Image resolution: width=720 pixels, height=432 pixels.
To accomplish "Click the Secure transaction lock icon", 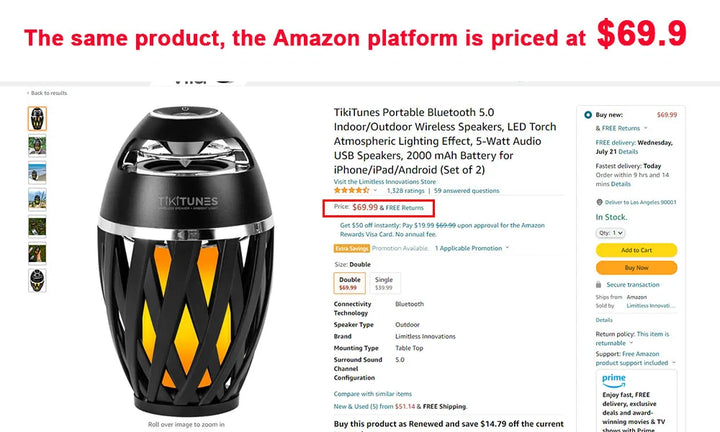I will 599,285.
